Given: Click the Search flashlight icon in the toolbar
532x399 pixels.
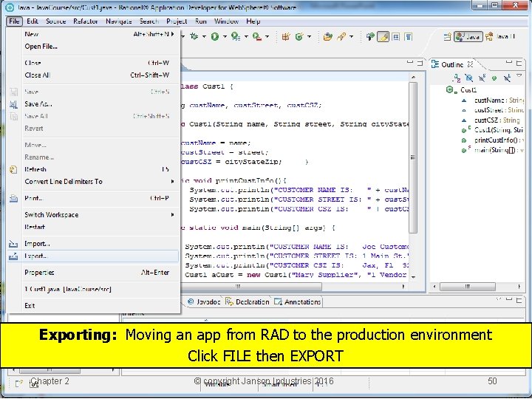Looking at the screenshot, I should pyautogui.click(x=341, y=37).
